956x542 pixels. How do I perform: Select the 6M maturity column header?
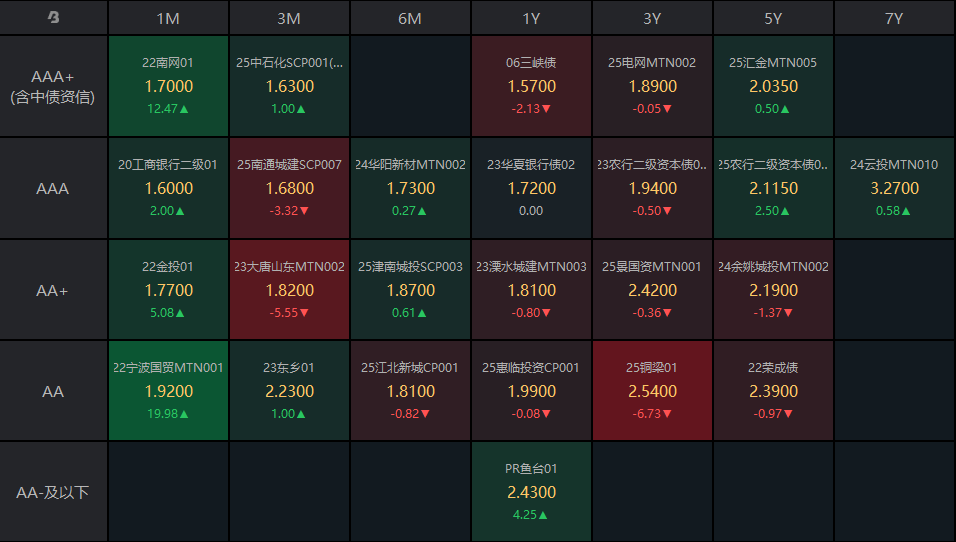(410, 18)
